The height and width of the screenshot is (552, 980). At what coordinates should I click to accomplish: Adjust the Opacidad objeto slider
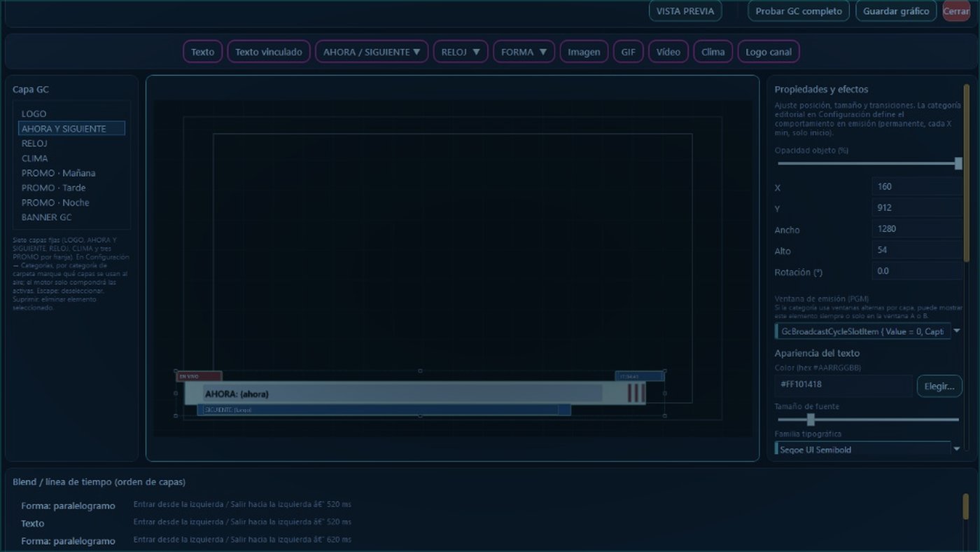tap(869, 163)
